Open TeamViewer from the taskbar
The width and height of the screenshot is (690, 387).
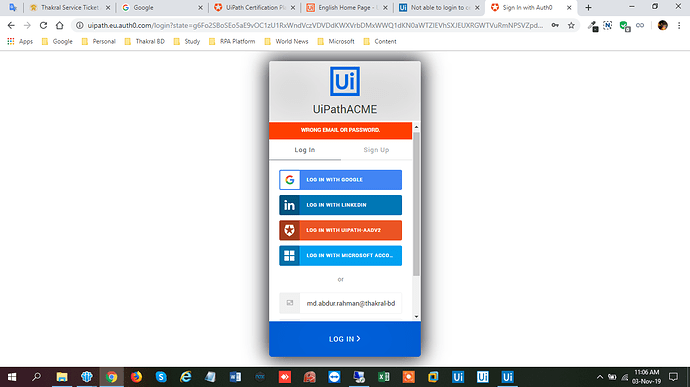[334, 377]
